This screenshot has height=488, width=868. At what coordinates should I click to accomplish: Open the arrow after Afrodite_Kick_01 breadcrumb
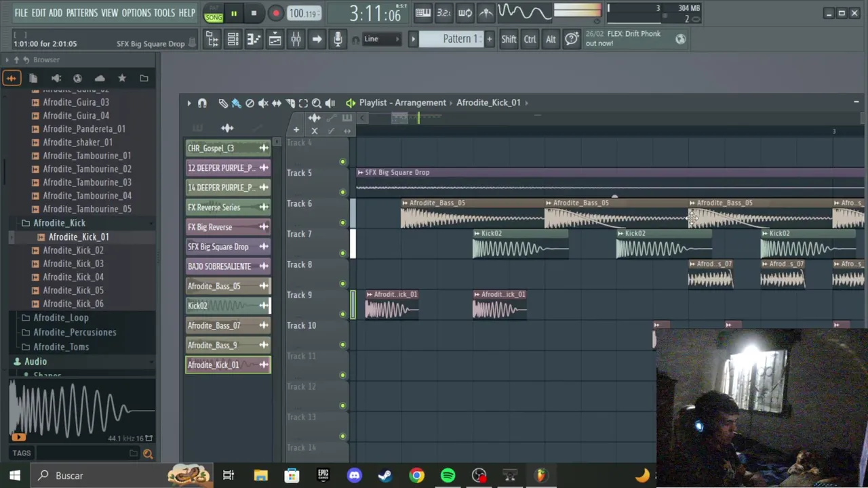point(527,103)
